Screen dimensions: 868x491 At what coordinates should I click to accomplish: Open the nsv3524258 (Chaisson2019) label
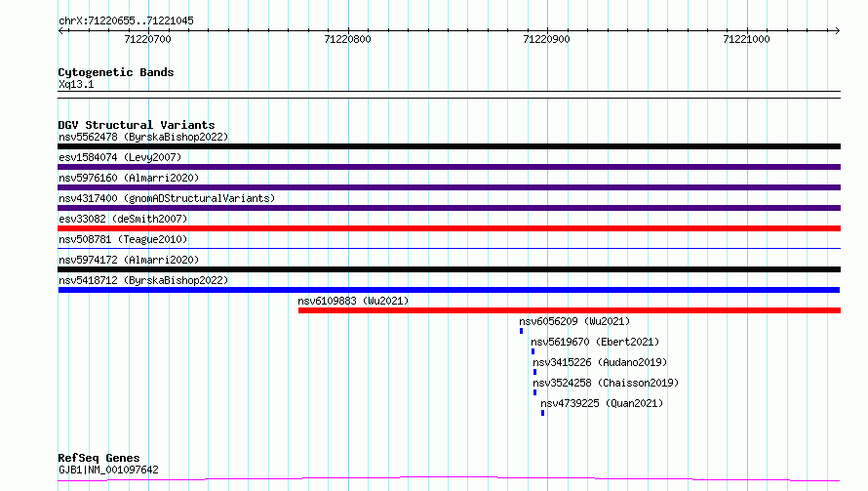606,383
